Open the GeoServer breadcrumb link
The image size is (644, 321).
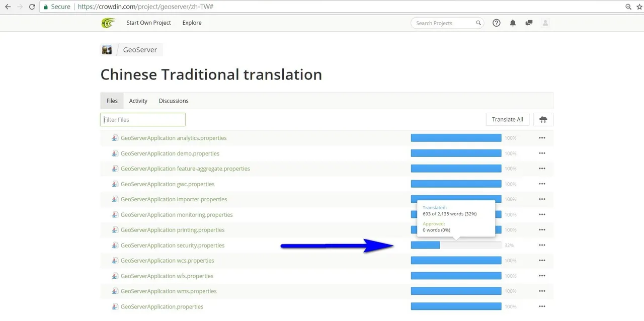click(140, 50)
